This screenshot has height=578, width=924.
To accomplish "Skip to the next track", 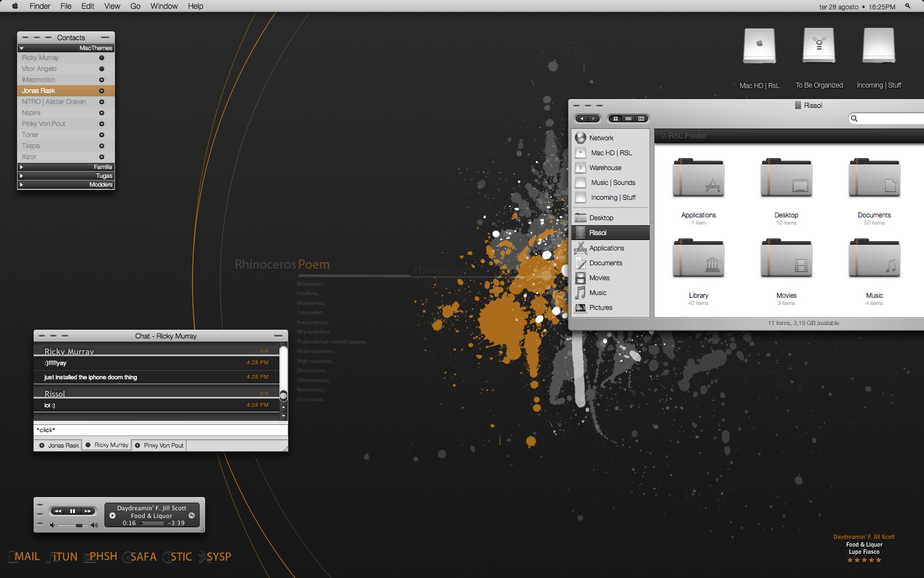I will (x=88, y=511).
